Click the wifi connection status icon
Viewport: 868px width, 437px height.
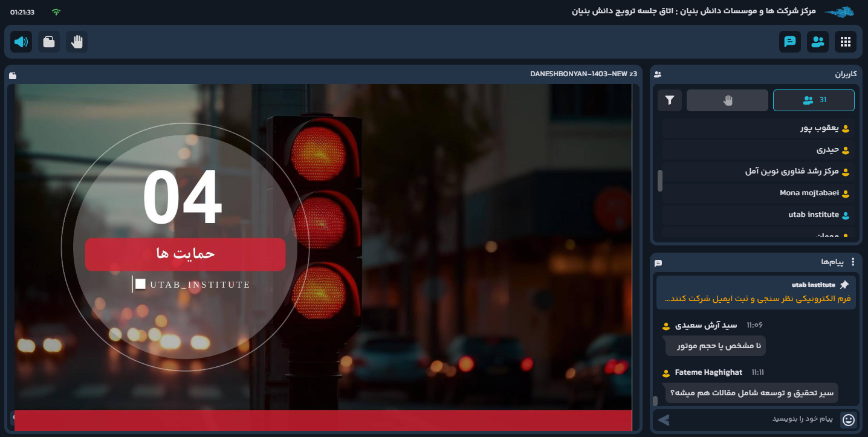point(56,12)
